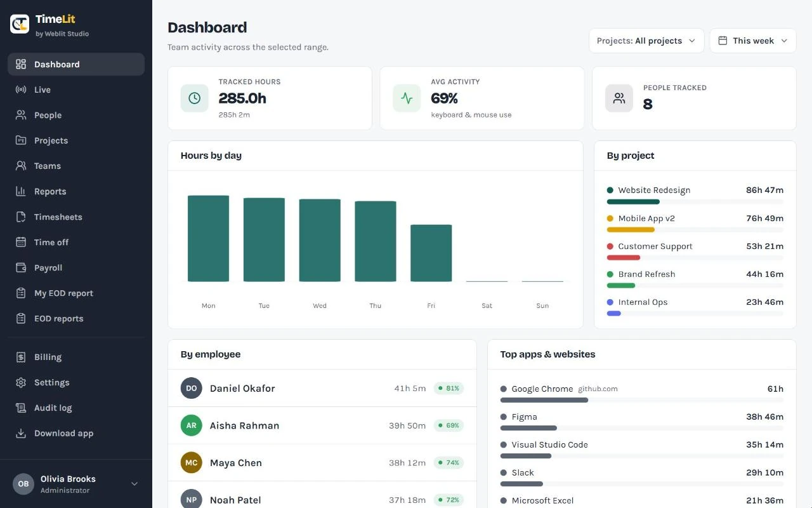Click the Projects icon in sidebar
The width and height of the screenshot is (812, 508).
coord(21,140)
